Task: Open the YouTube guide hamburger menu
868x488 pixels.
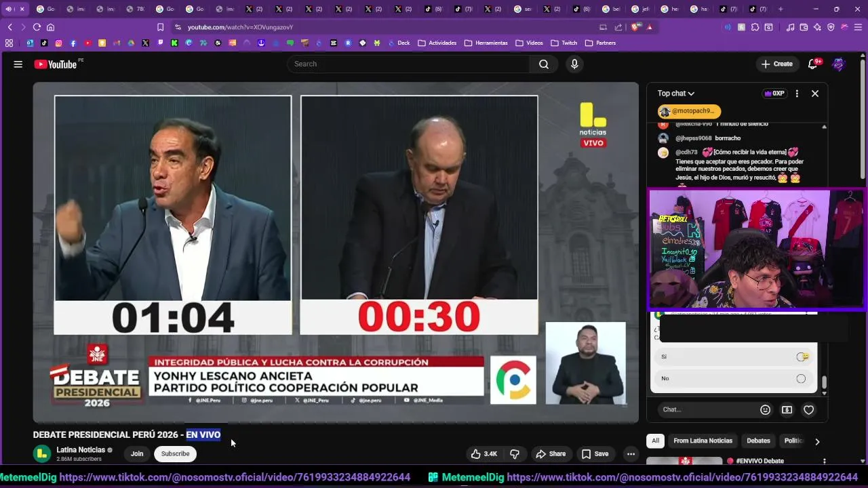Action: [18, 64]
